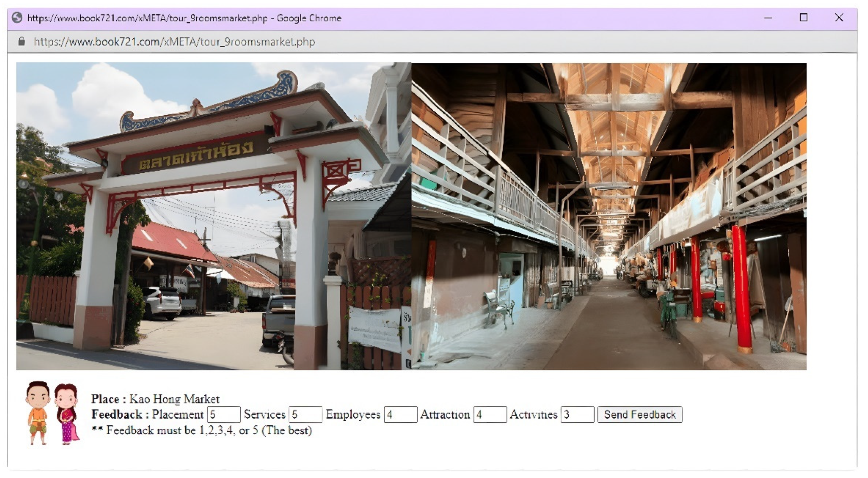Maximize the Chrome popup window
Screen dimensions: 868x478
[804, 18]
